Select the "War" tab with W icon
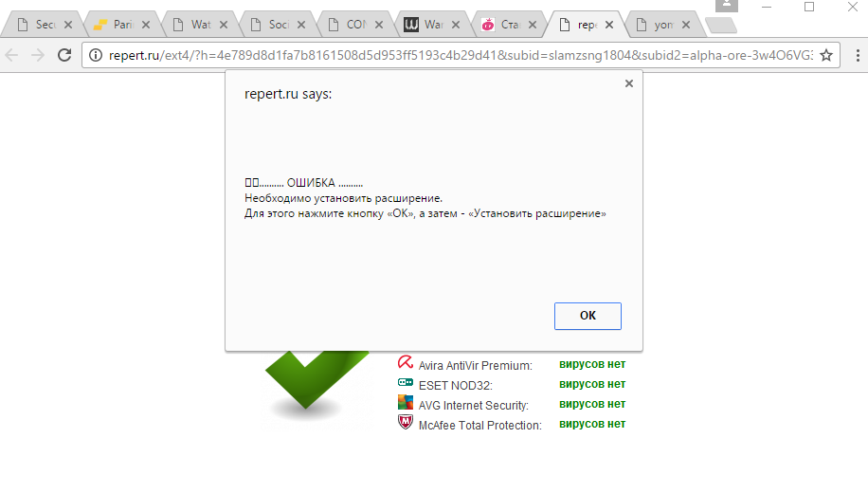This screenshot has height=493, width=868. 433,25
